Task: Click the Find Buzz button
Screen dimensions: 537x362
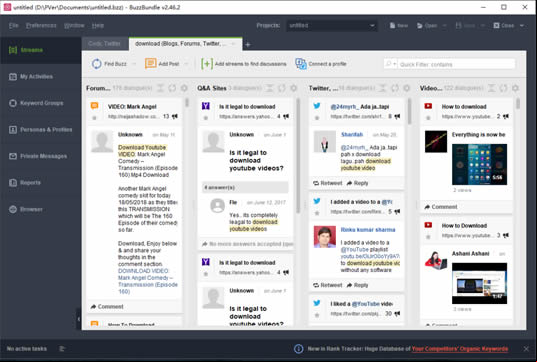Action: [x=109, y=64]
